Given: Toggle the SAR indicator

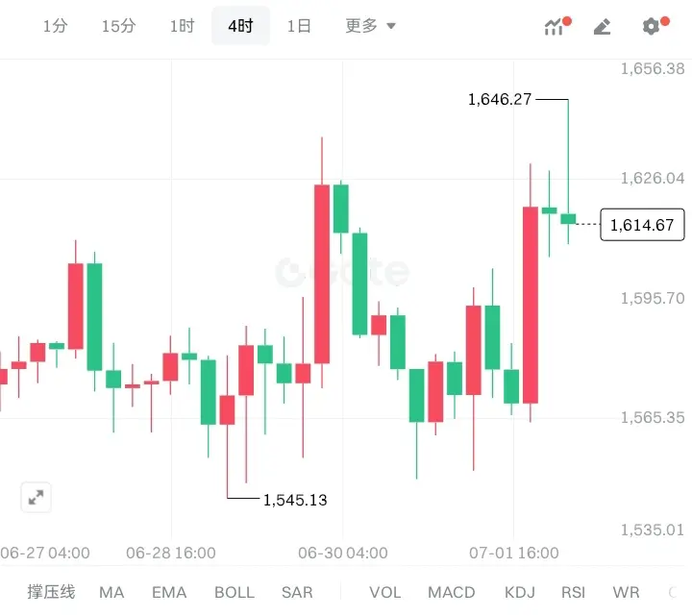Looking at the screenshot, I should (297, 592).
